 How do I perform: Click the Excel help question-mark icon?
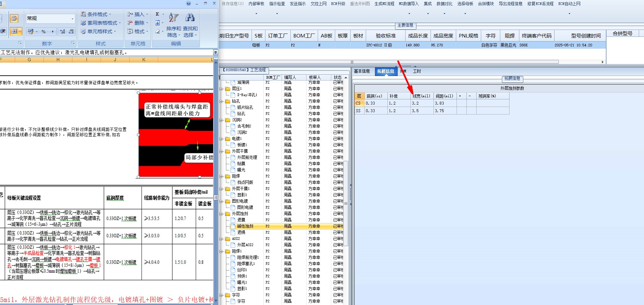[x=188, y=3]
